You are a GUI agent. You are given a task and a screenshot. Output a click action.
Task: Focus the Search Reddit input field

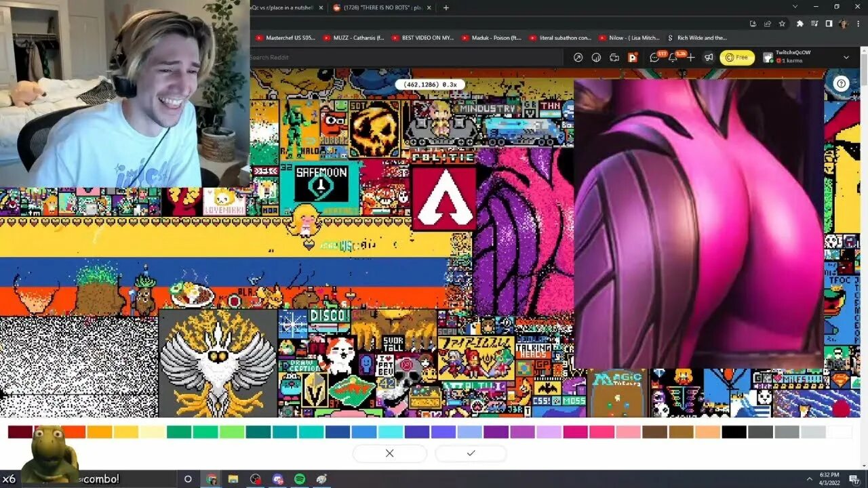point(406,58)
